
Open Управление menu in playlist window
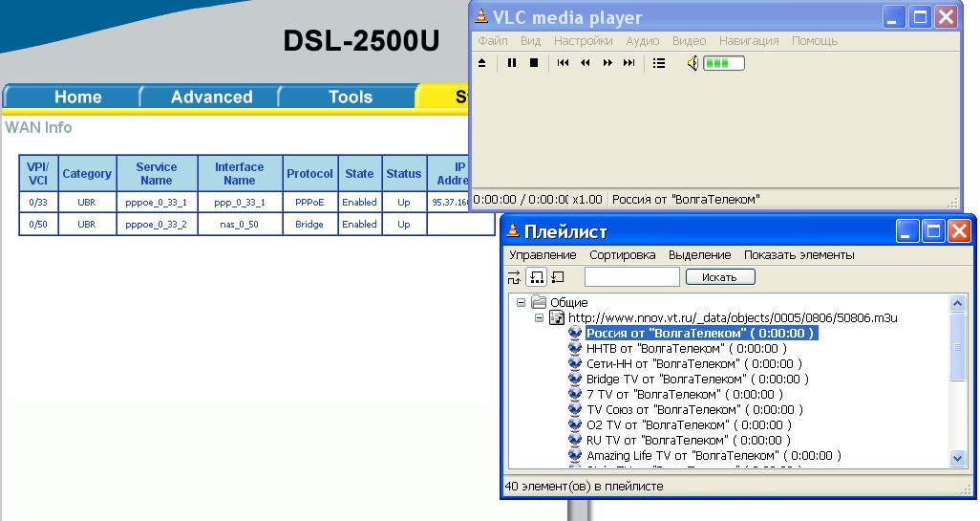(543, 255)
